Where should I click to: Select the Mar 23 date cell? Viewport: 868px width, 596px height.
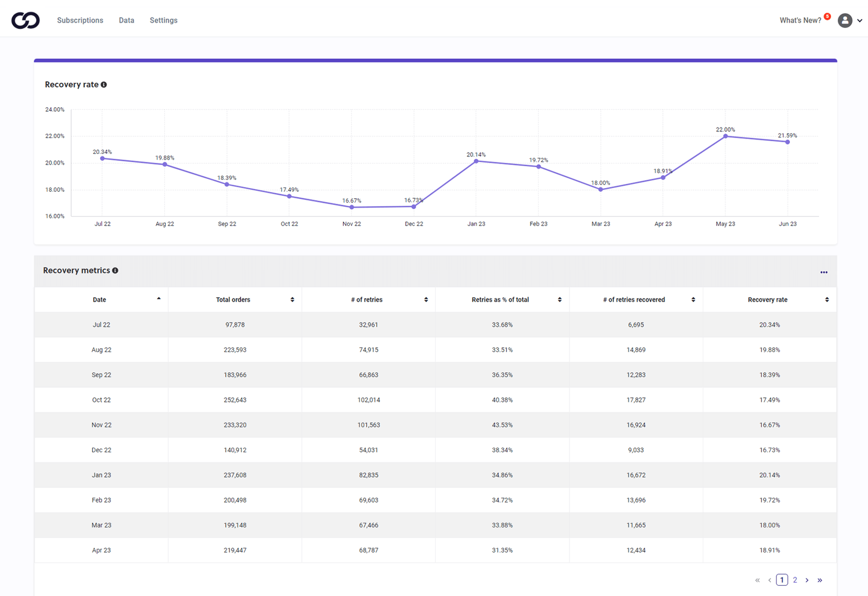tap(101, 525)
